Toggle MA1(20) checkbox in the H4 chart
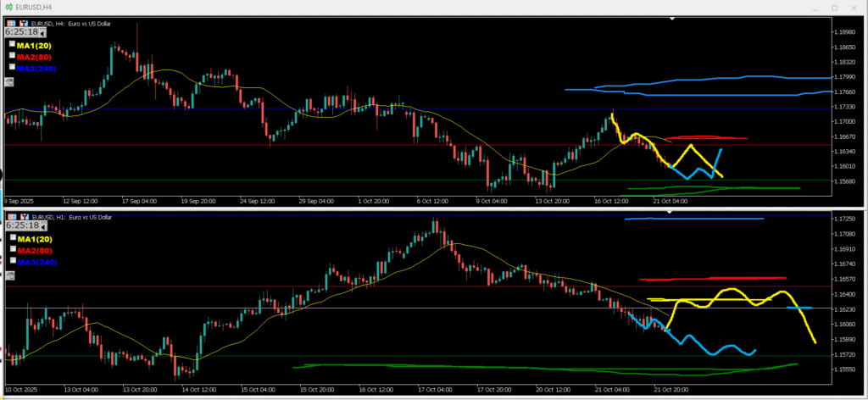The width and height of the screenshot is (868, 400). coord(12,44)
